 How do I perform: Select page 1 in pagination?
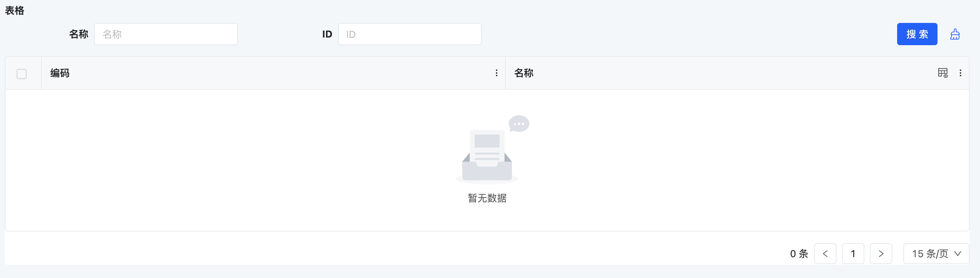(853, 254)
